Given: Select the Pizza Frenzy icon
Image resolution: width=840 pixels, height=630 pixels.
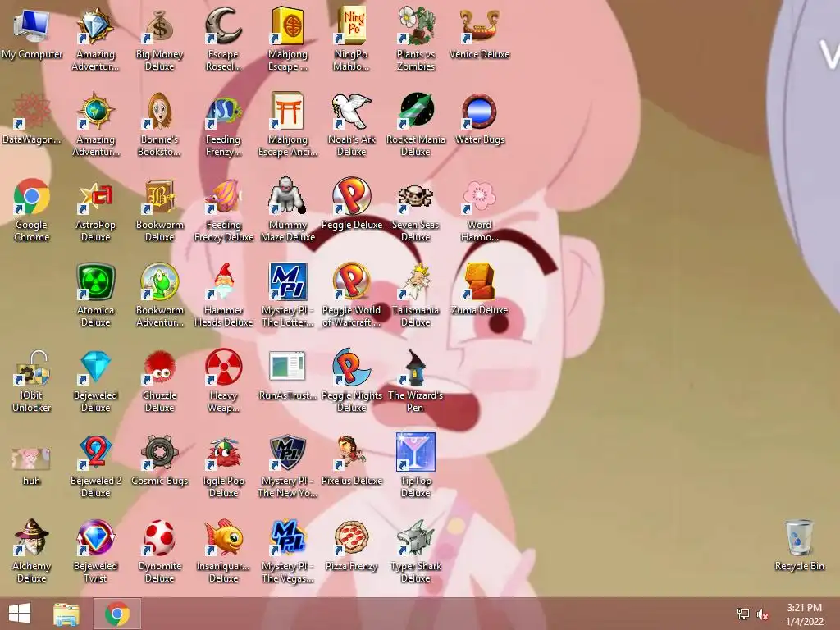Looking at the screenshot, I should click(x=351, y=537).
